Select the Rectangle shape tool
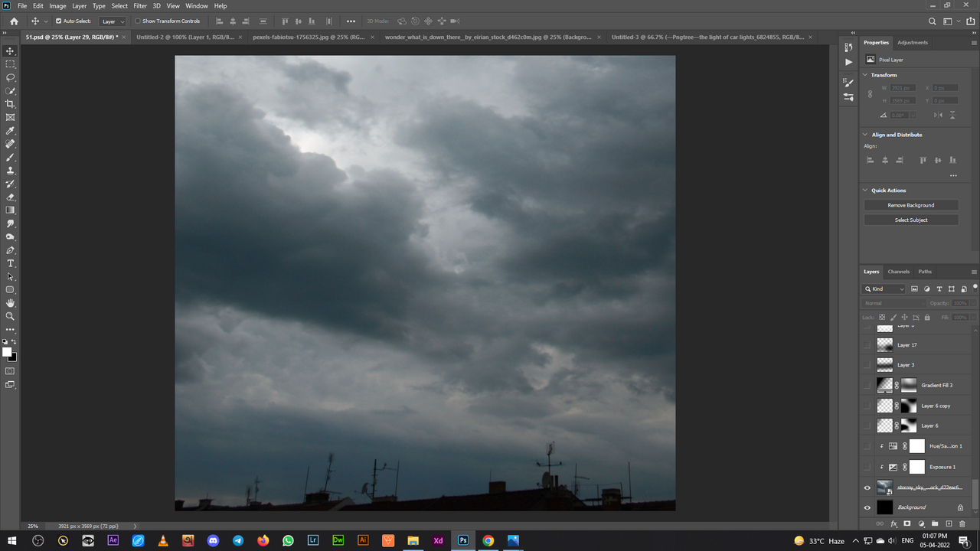 pos(10,290)
